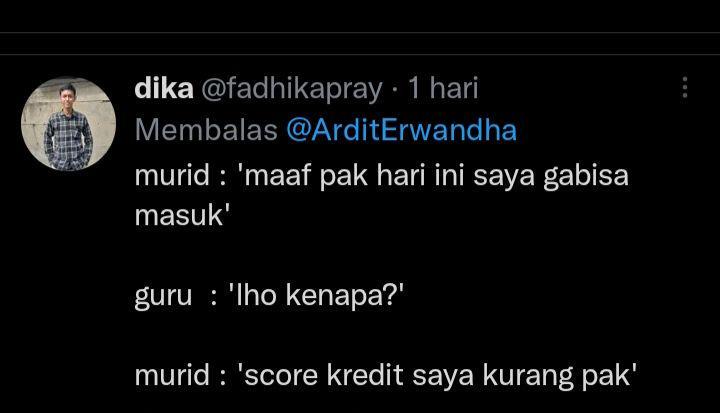Click the display name dika

pos(164,88)
